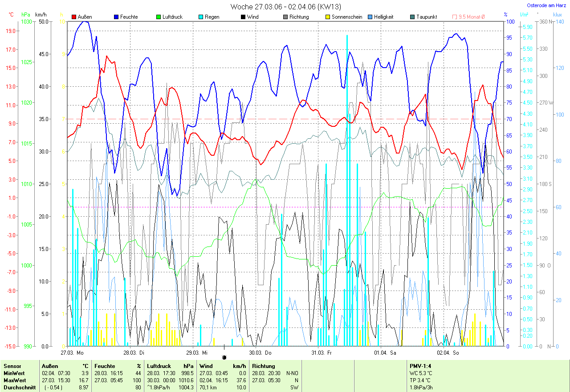
Task: Click the yellow Sonnenschein legend swatch
Action: [x=328, y=17]
